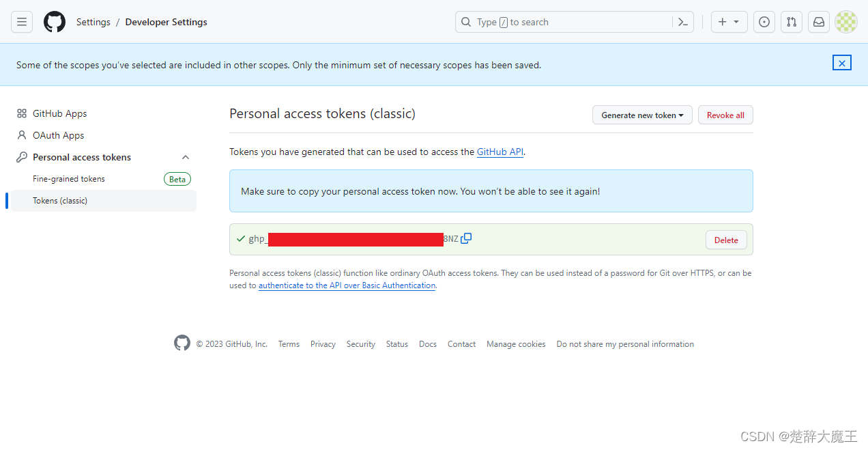This screenshot has height=450, width=868.
Task: Follow the GitHub API link
Action: pyautogui.click(x=500, y=152)
